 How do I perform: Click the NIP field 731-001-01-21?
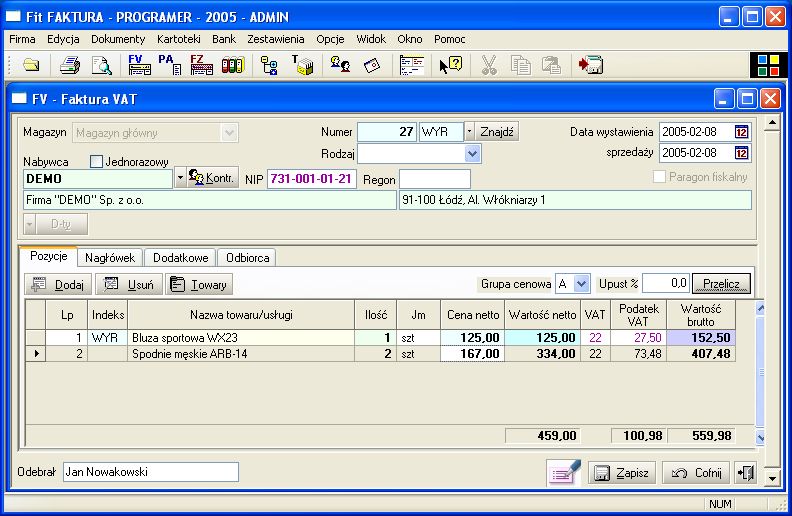[x=312, y=179]
